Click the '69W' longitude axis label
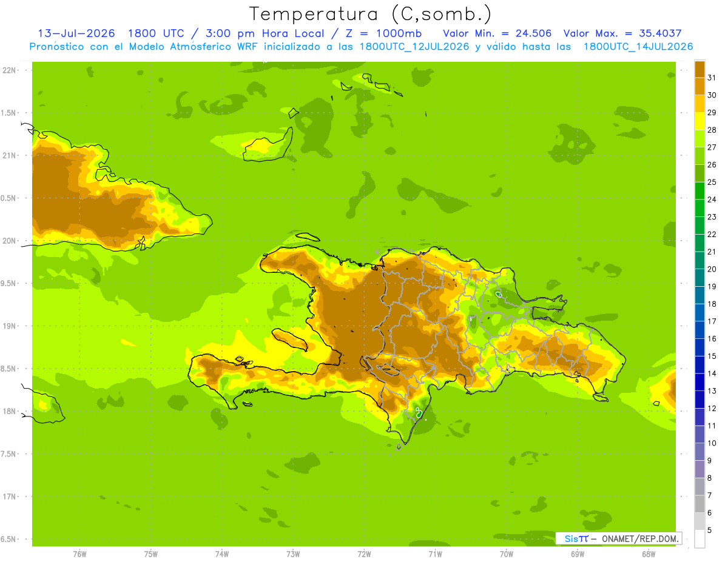The width and height of the screenshot is (728, 562). 578,554
